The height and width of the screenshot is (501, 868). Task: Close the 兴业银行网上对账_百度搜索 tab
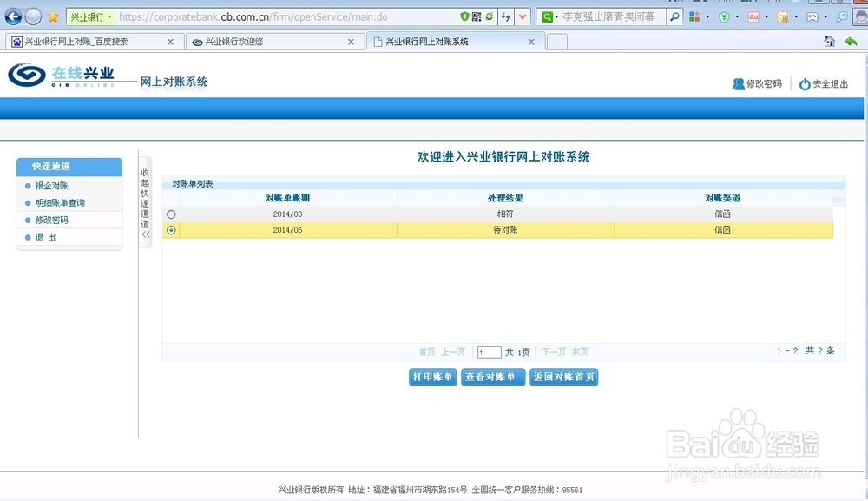coord(170,42)
